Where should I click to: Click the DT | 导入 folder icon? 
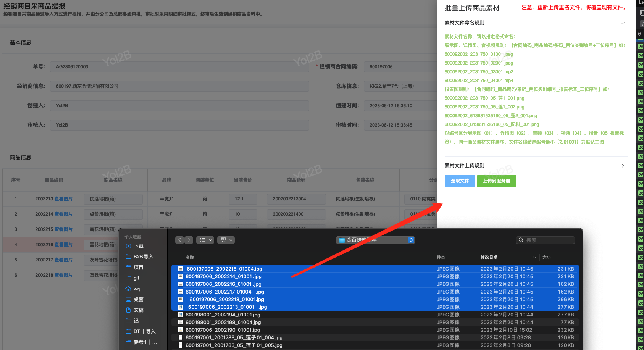[x=129, y=332]
